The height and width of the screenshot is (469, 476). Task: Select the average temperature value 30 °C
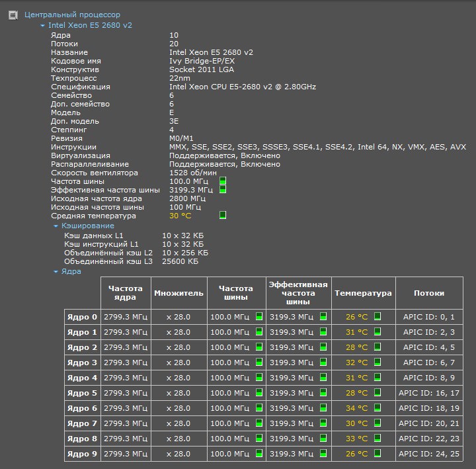[180, 216]
